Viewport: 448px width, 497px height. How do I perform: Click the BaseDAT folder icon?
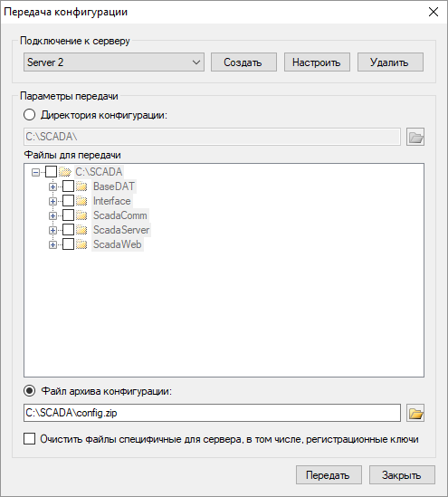pyautogui.click(x=81, y=186)
